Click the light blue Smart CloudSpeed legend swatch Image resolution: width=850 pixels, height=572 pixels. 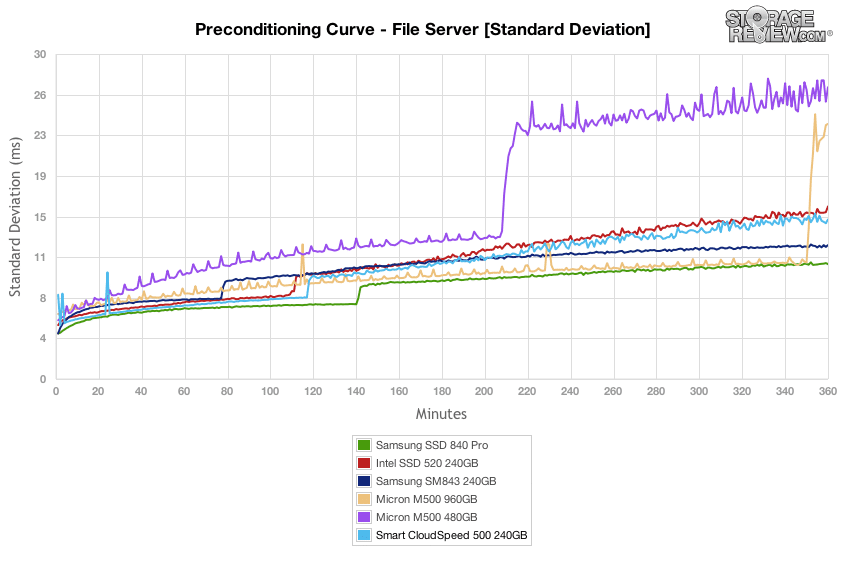pyautogui.click(x=364, y=535)
